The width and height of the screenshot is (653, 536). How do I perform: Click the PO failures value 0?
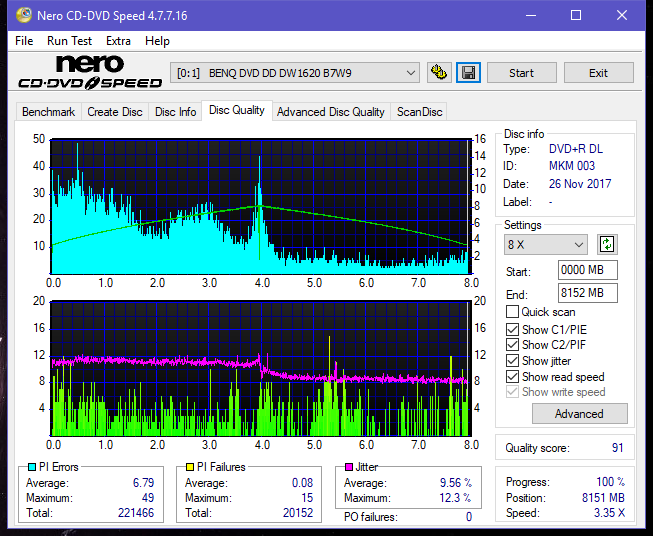(x=469, y=517)
